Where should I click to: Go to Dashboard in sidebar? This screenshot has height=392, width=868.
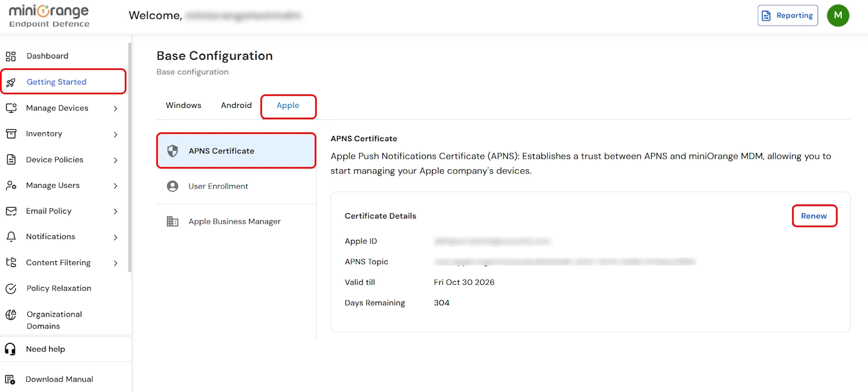[x=47, y=56]
